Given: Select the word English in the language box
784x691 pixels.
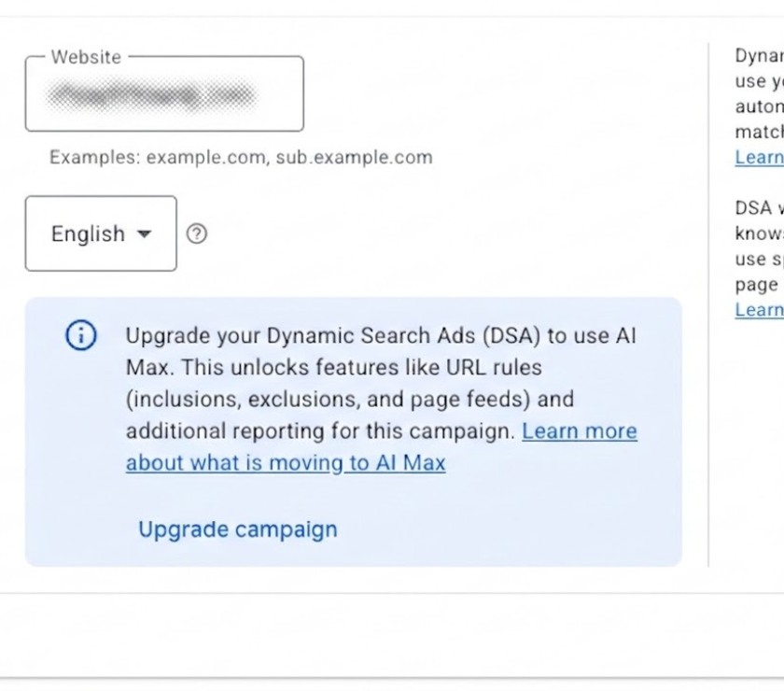Looking at the screenshot, I should point(88,233).
